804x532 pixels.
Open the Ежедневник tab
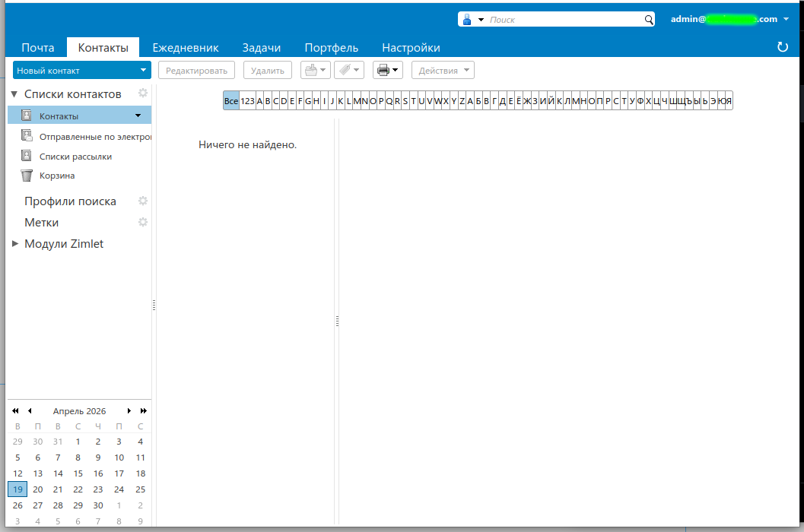(186, 47)
